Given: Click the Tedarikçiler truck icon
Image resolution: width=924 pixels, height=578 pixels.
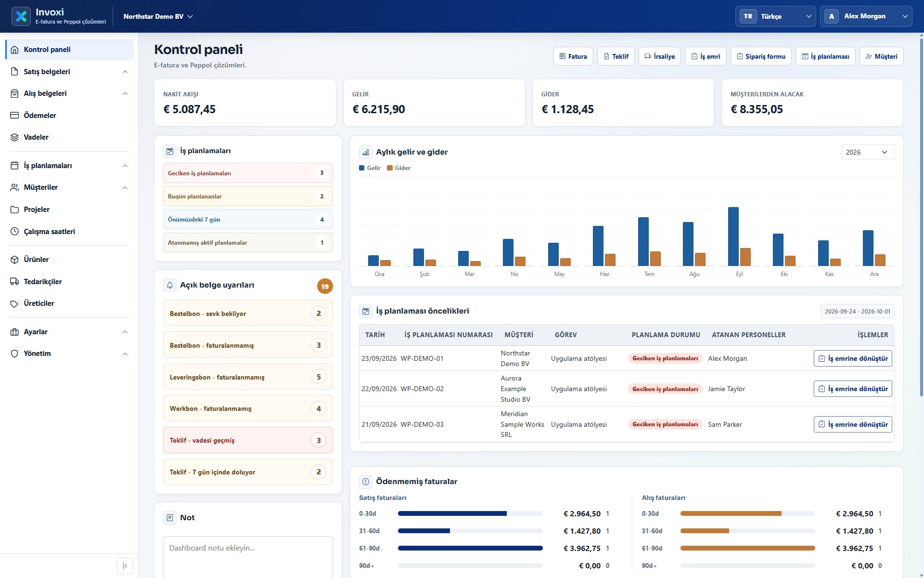Looking at the screenshot, I should pos(14,282).
